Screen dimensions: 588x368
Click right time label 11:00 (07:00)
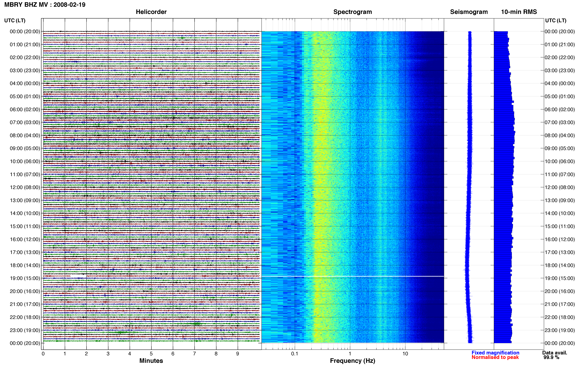[x=560, y=174]
